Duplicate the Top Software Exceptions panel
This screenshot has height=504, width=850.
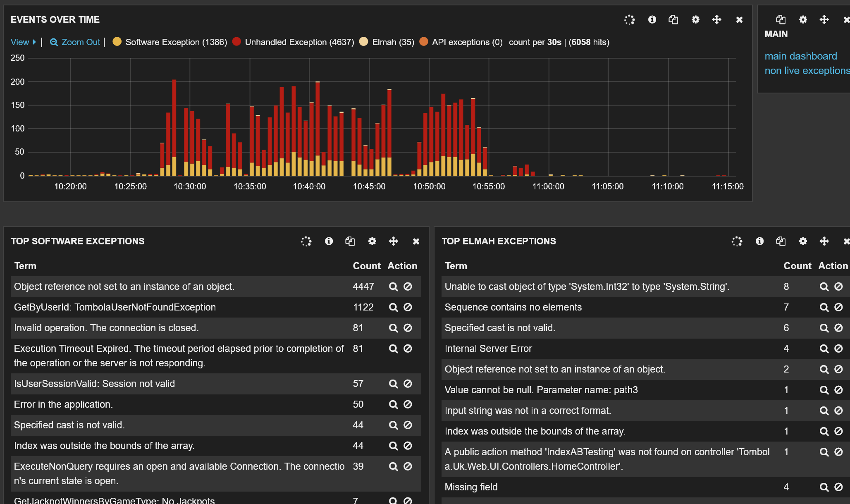[x=350, y=241]
